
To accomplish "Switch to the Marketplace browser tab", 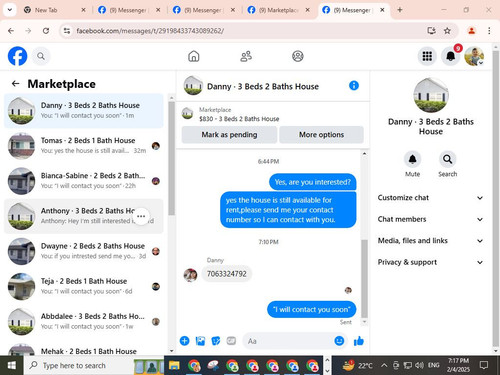I will point(277,10).
